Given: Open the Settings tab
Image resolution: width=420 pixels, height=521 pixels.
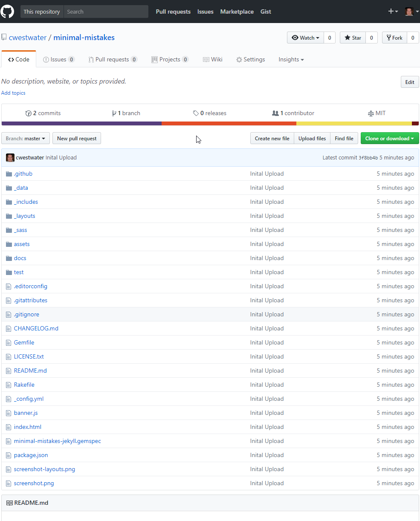Looking at the screenshot, I should (251, 60).
